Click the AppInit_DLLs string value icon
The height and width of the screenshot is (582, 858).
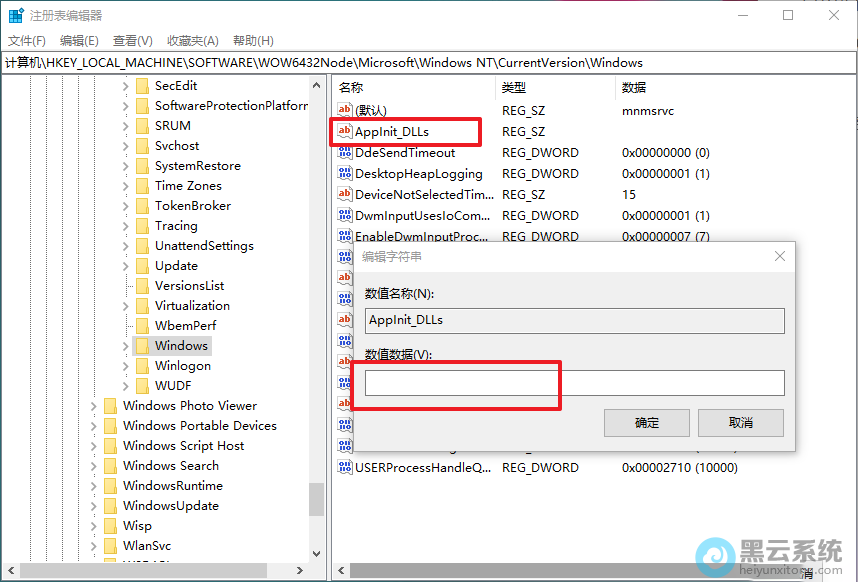pyautogui.click(x=345, y=132)
